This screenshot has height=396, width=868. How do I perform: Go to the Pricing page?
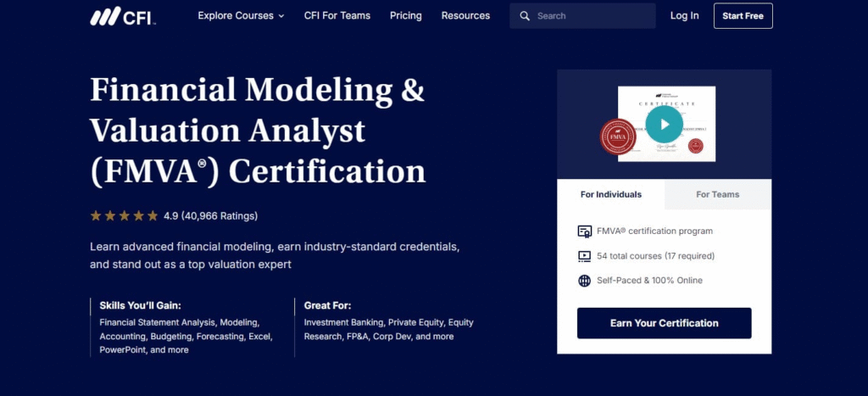click(406, 15)
